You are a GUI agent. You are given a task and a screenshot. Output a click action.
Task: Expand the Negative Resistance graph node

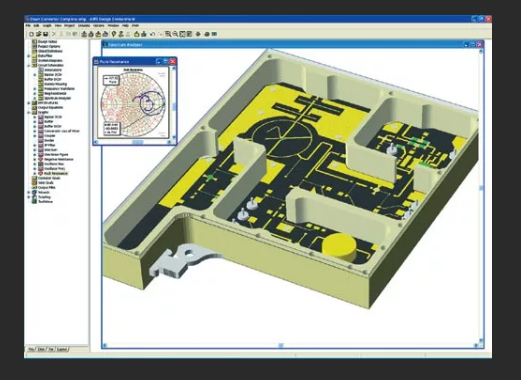(35, 159)
